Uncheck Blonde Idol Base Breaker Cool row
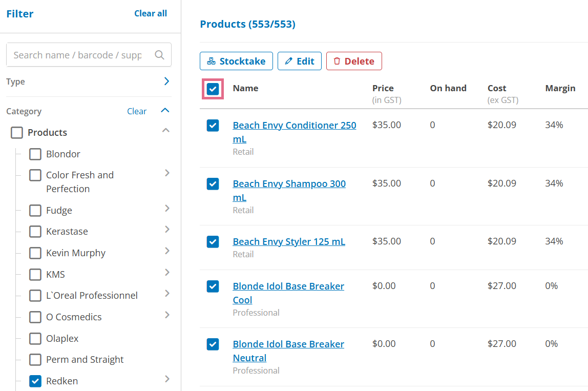 coord(213,286)
